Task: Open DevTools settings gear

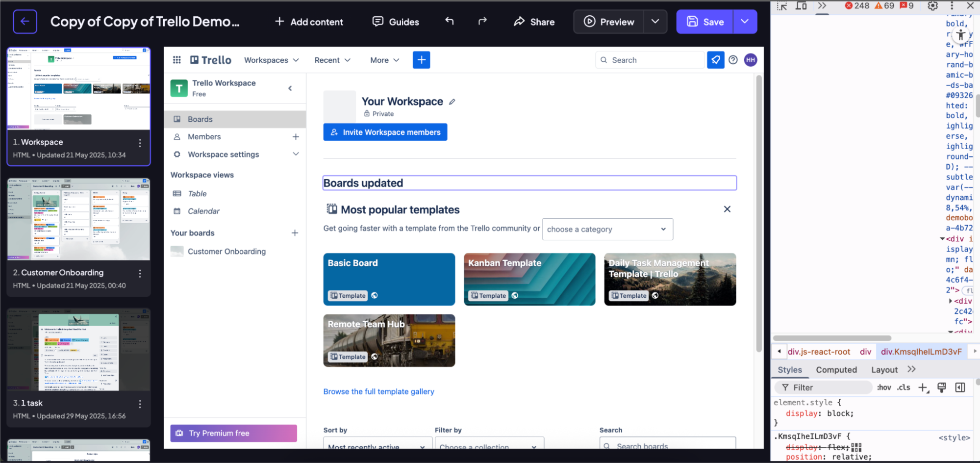Action: point(933,6)
